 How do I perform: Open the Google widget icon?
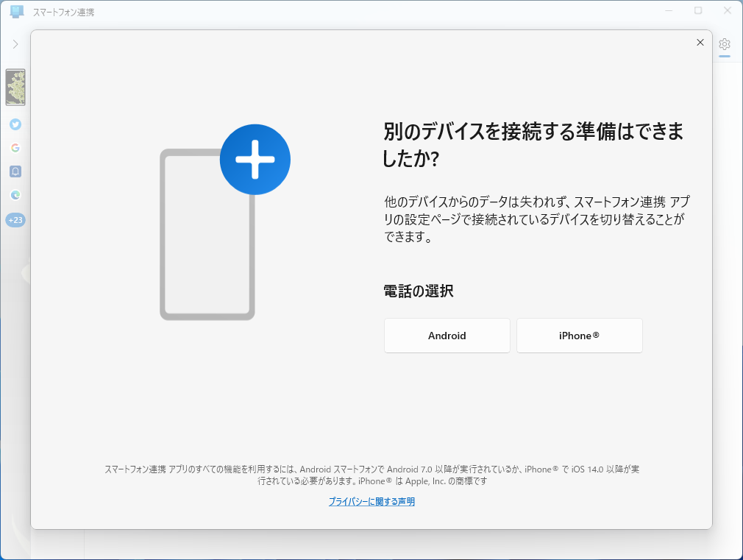(15, 148)
